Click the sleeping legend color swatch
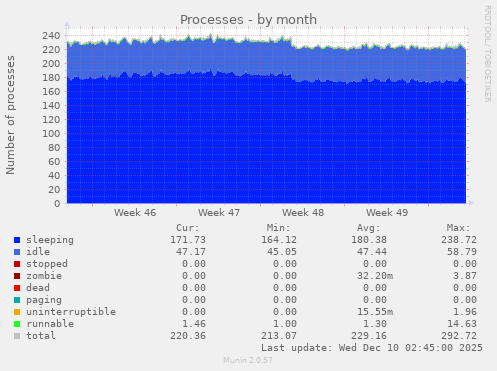Screen dimensions: 497x371 pyautogui.click(x=17, y=240)
